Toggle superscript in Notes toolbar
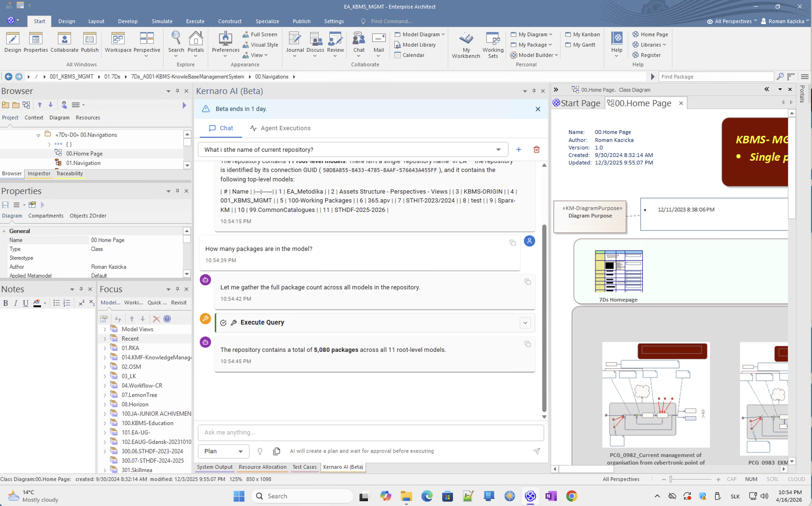This screenshot has height=506, width=812. 81,303
